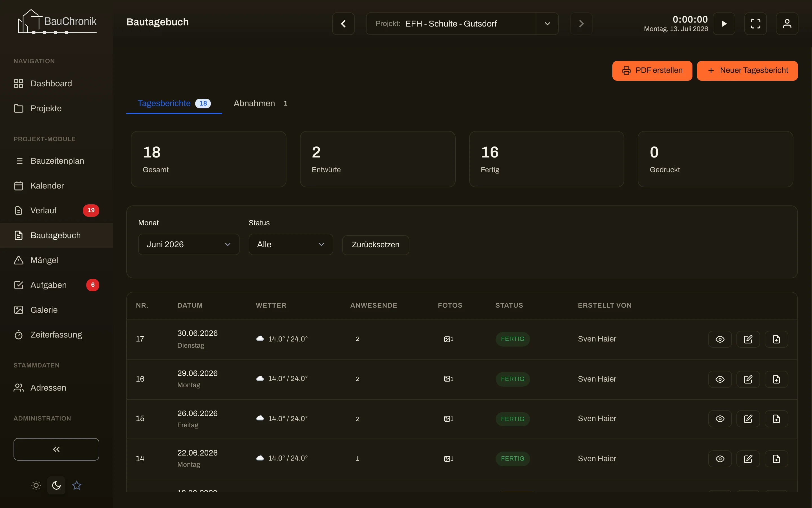812x508 pixels.
Task: Click photo icon in row 29.06.2026
Action: (447, 379)
